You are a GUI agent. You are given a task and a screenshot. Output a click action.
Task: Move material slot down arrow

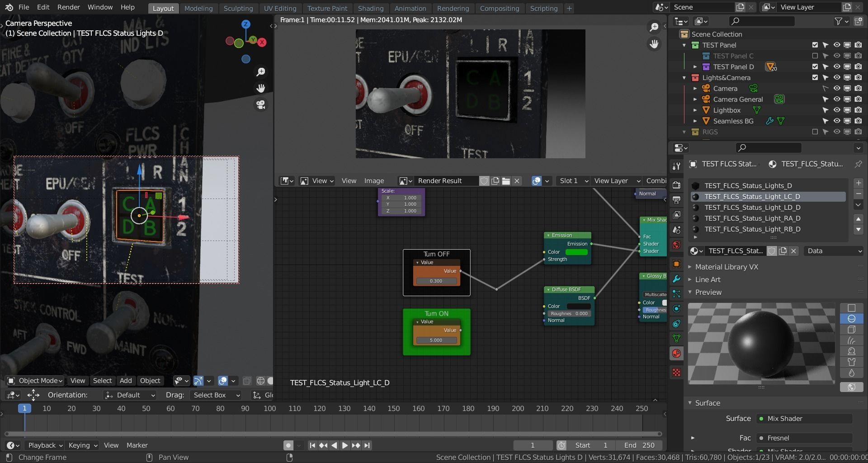[x=858, y=229]
